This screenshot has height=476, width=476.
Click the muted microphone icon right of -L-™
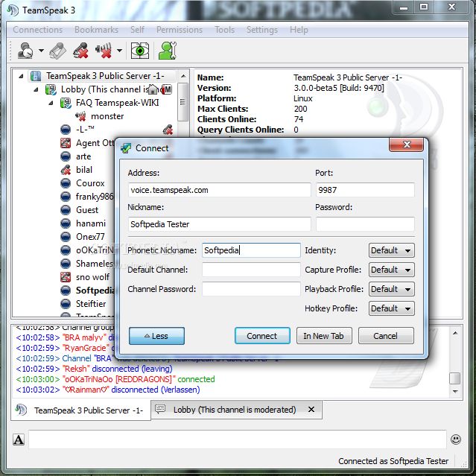point(168,130)
